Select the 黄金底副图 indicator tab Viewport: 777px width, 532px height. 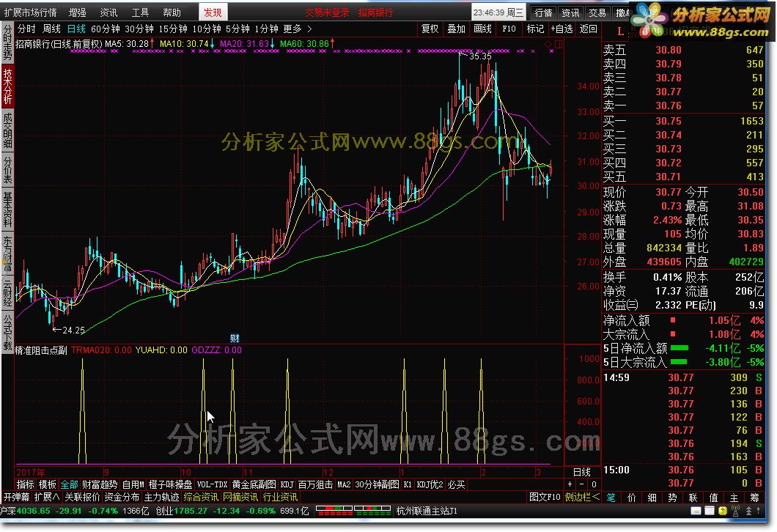[254, 484]
